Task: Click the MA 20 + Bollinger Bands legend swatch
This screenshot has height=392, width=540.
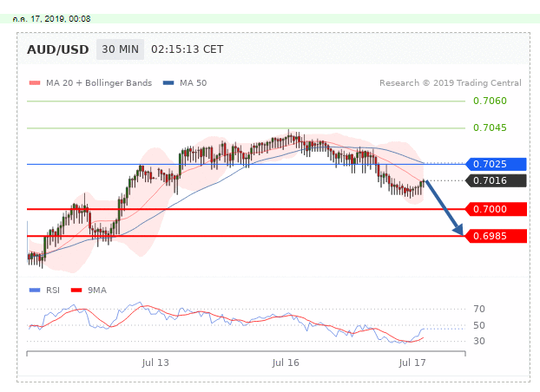Action: [x=35, y=83]
